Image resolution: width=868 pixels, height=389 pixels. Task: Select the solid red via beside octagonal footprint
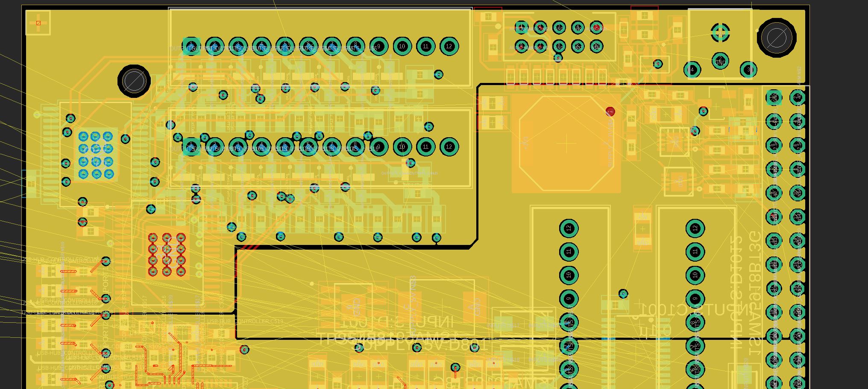[610, 112]
